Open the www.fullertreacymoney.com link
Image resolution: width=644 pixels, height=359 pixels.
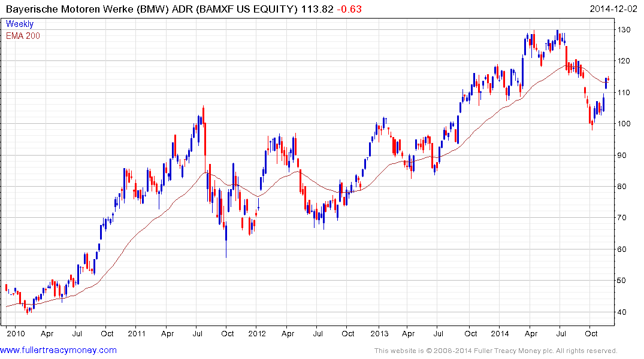(x=58, y=350)
